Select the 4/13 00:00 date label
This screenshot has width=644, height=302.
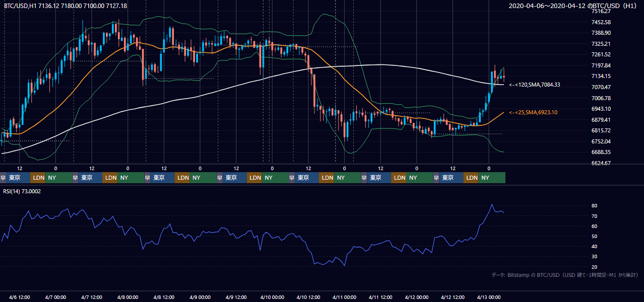point(489,297)
